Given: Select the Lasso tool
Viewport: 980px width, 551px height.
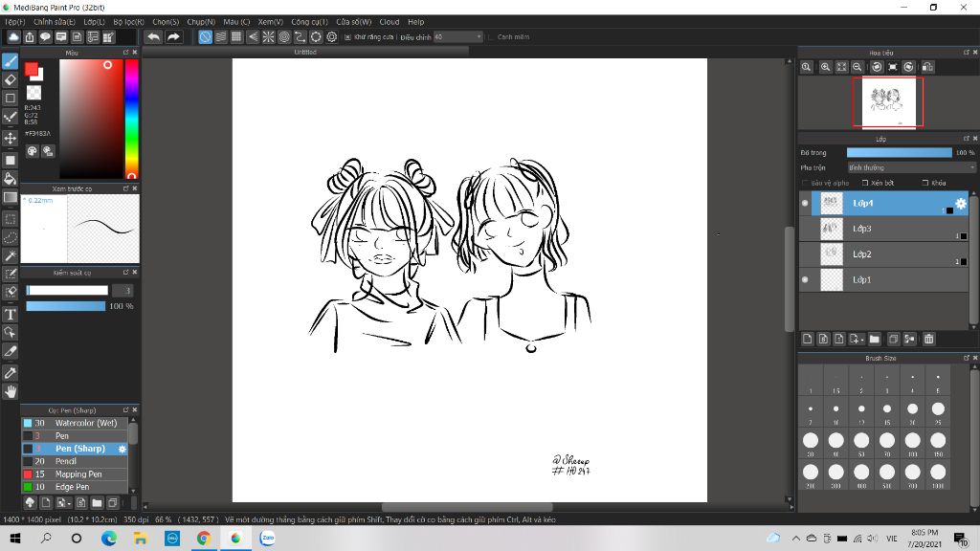Looking at the screenshot, I should (10, 238).
